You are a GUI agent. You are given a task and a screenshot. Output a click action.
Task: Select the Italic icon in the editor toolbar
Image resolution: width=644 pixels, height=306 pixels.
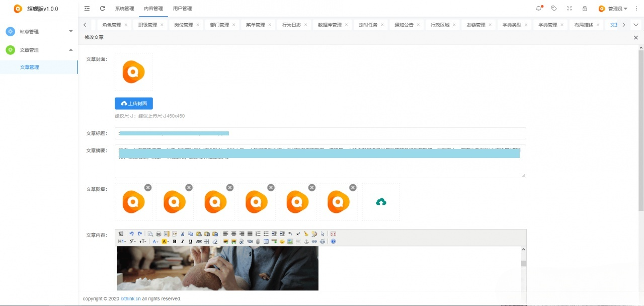tap(182, 242)
